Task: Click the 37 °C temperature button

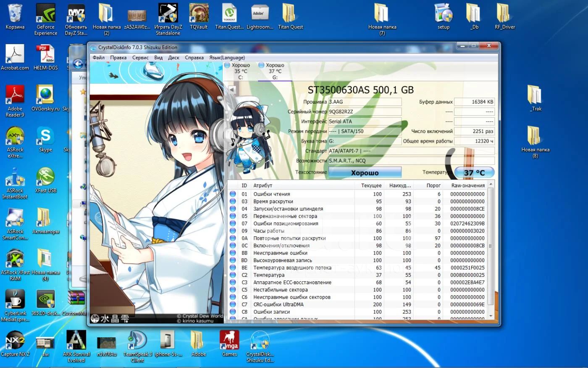Action: [x=474, y=173]
